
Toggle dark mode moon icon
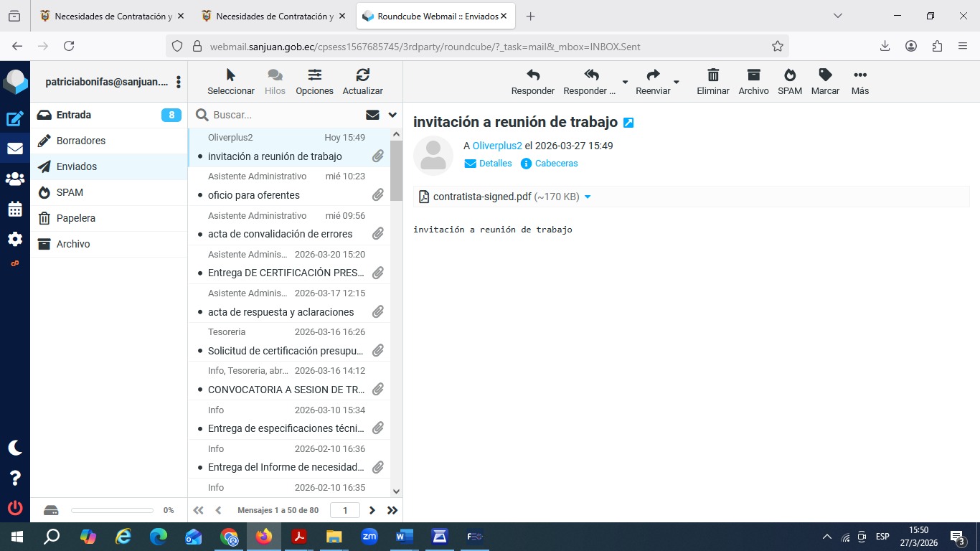pyautogui.click(x=15, y=448)
